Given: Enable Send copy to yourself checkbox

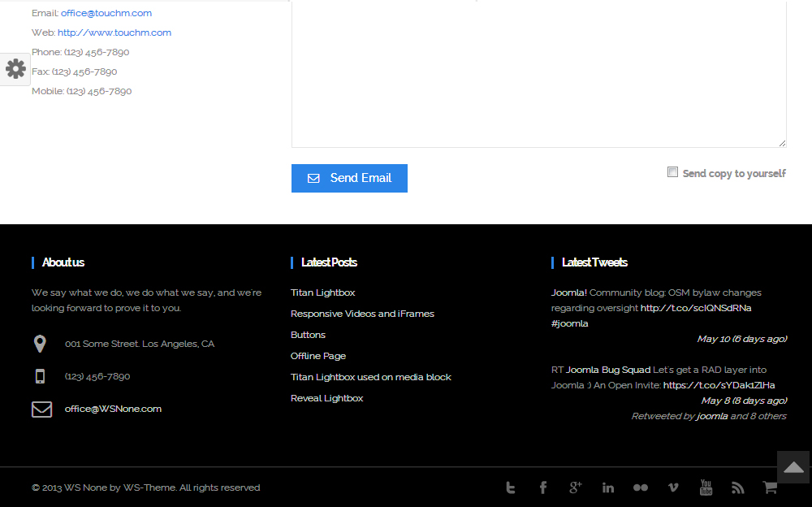Looking at the screenshot, I should [672, 172].
